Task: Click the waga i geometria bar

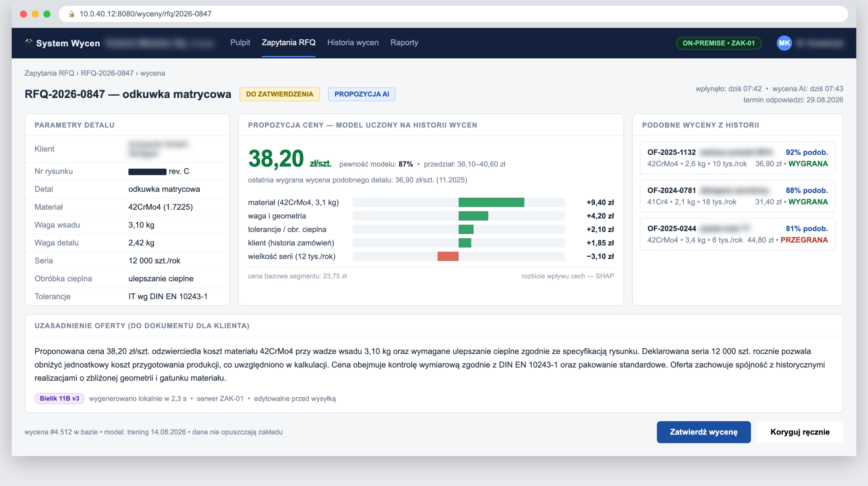Action: coord(473,216)
